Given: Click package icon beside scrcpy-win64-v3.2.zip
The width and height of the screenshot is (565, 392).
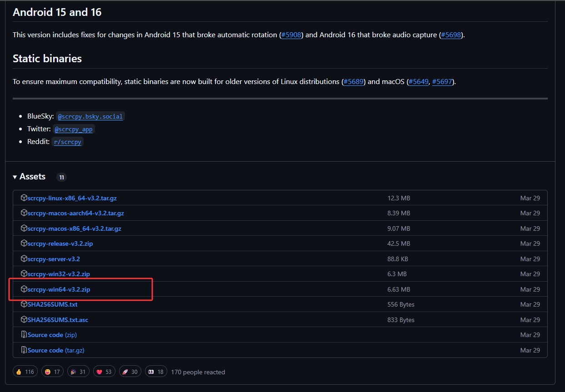Looking at the screenshot, I should pyautogui.click(x=24, y=289).
